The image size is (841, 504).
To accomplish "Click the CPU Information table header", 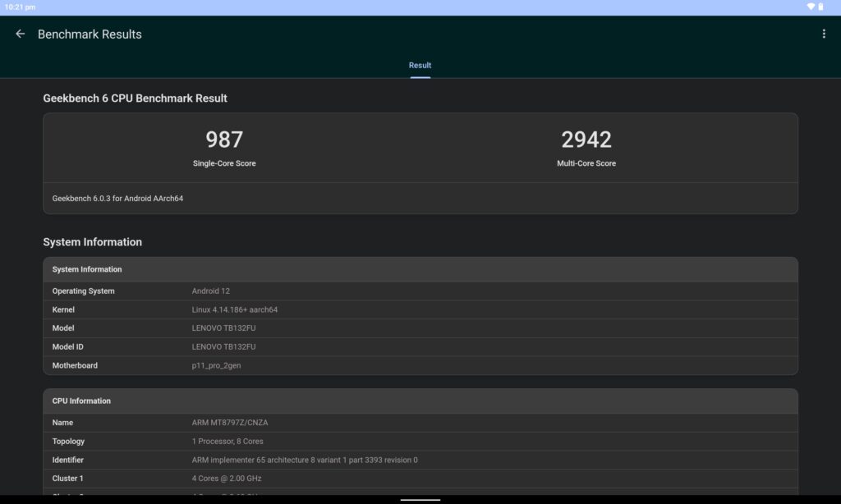I will coord(420,401).
